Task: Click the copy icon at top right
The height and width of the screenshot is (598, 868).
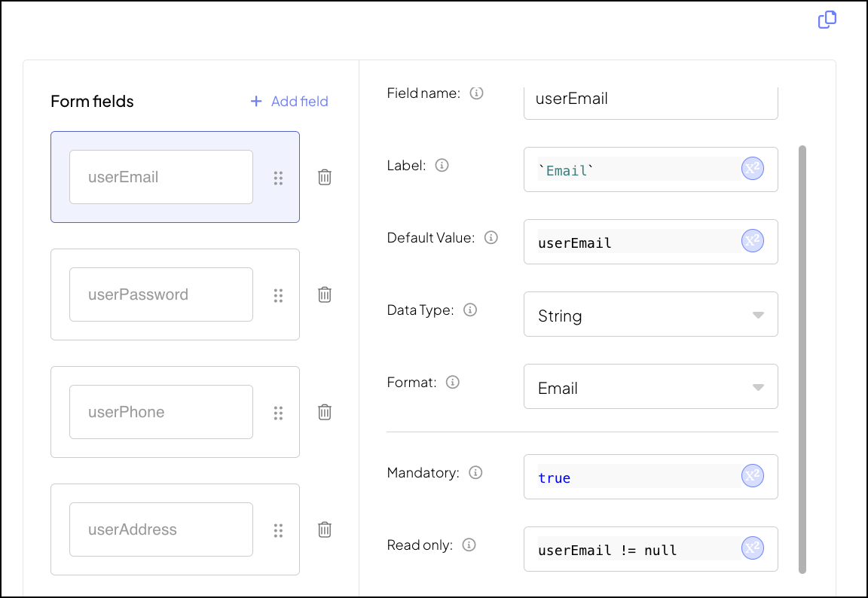Action: (827, 20)
